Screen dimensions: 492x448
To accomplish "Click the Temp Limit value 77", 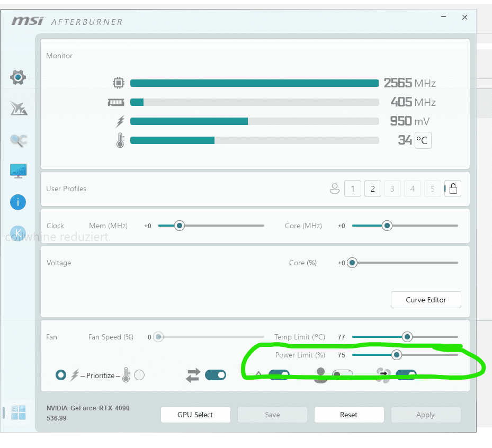I will [342, 337].
